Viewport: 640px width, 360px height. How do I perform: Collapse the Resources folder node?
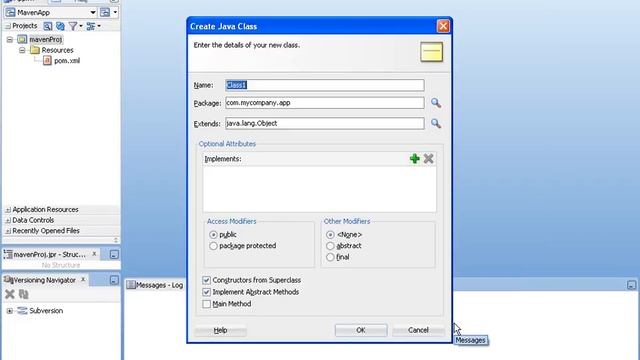tap(22, 50)
